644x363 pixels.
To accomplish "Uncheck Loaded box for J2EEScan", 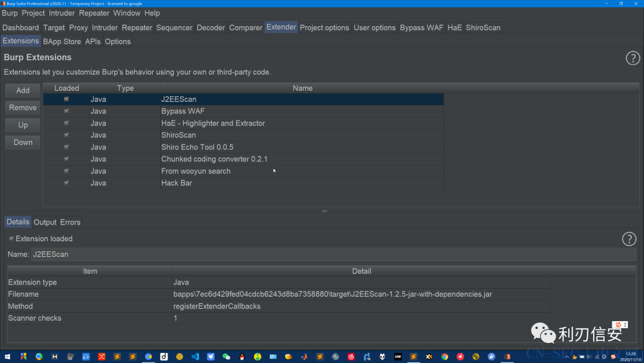I will click(67, 99).
